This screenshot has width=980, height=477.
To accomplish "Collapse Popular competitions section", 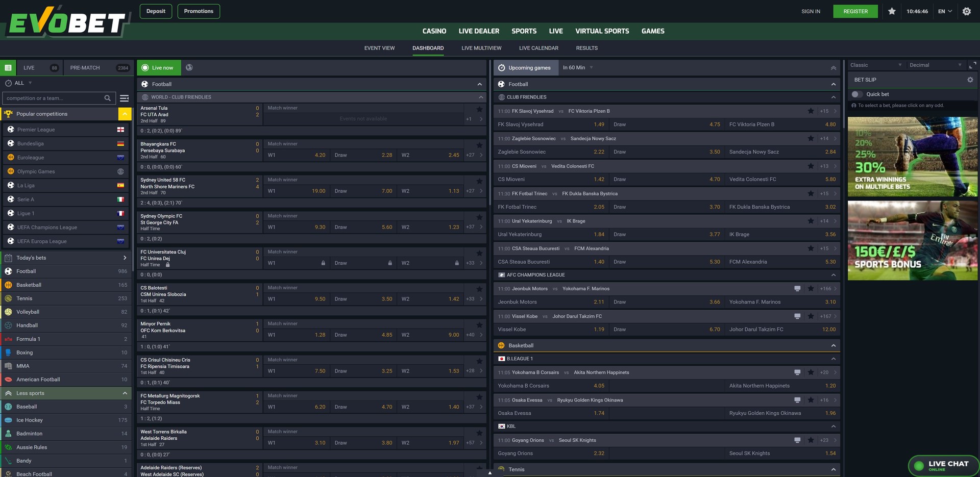I will tap(125, 114).
